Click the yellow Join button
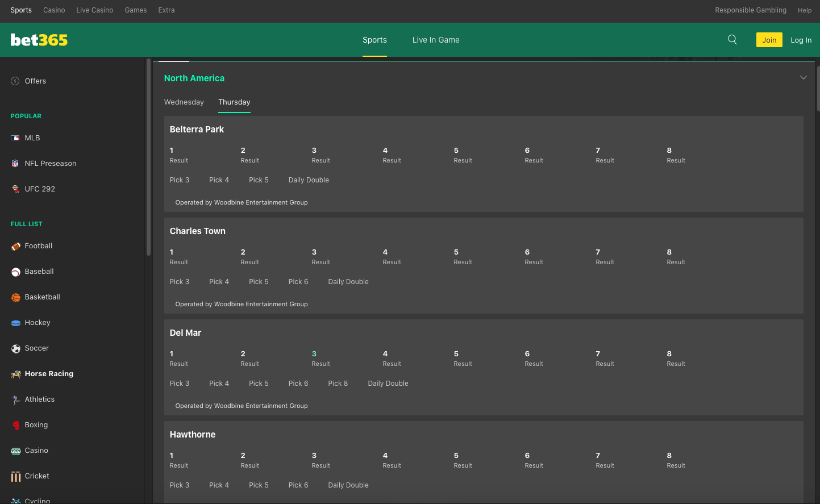 (769, 40)
